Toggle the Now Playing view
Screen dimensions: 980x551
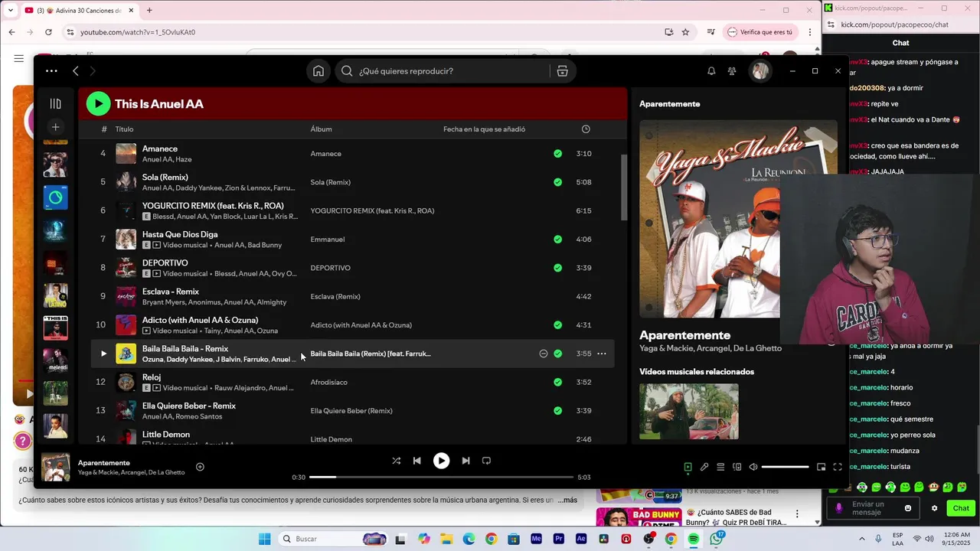pyautogui.click(x=688, y=467)
